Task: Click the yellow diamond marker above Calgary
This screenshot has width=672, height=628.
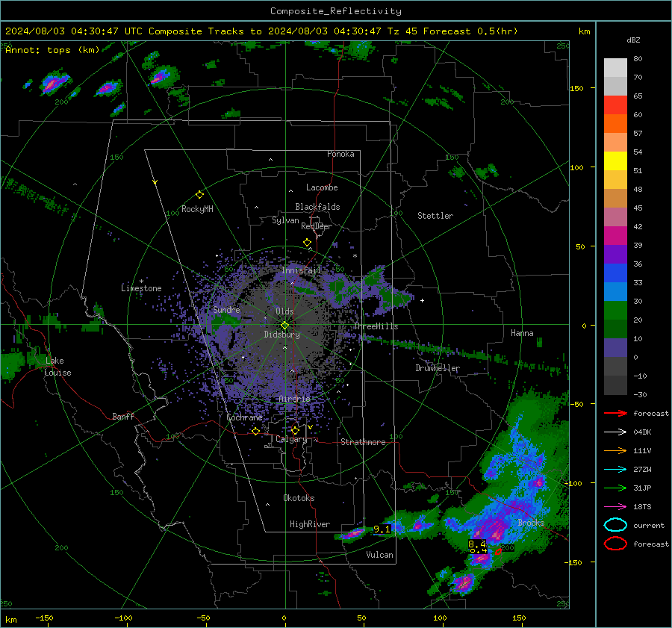Action: click(295, 430)
